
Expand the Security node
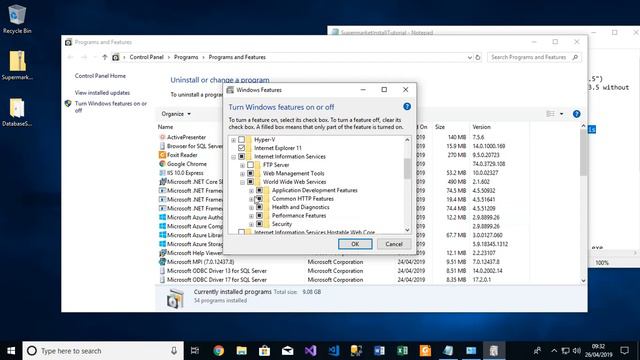click(x=251, y=224)
